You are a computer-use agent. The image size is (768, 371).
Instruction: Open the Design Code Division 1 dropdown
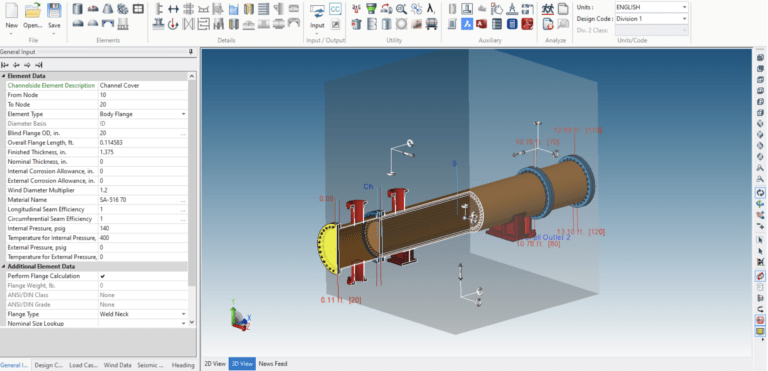click(x=651, y=19)
